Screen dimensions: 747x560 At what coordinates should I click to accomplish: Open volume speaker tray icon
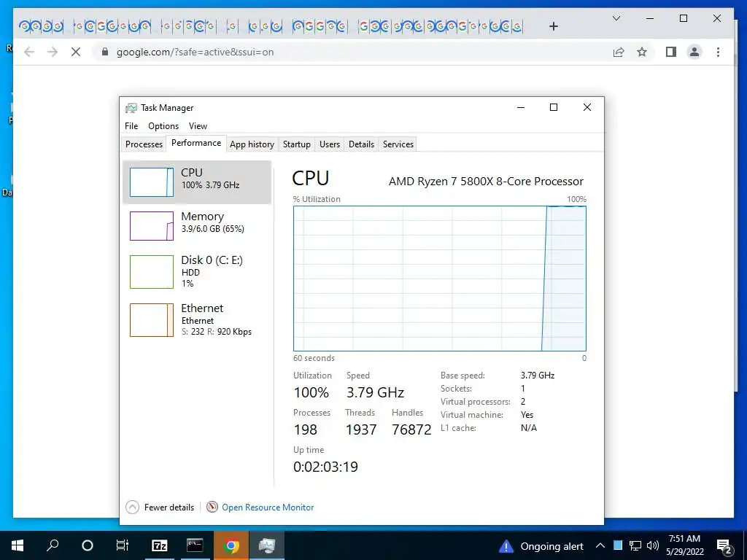point(653,545)
